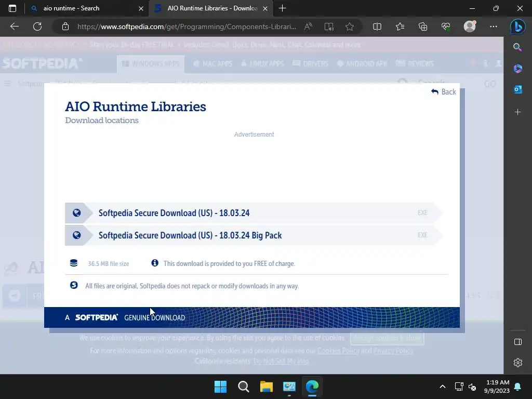The height and width of the screenshot is (399, 532).
Task: Open the Android APK menu on Softpedia
Action: (362, 64)
